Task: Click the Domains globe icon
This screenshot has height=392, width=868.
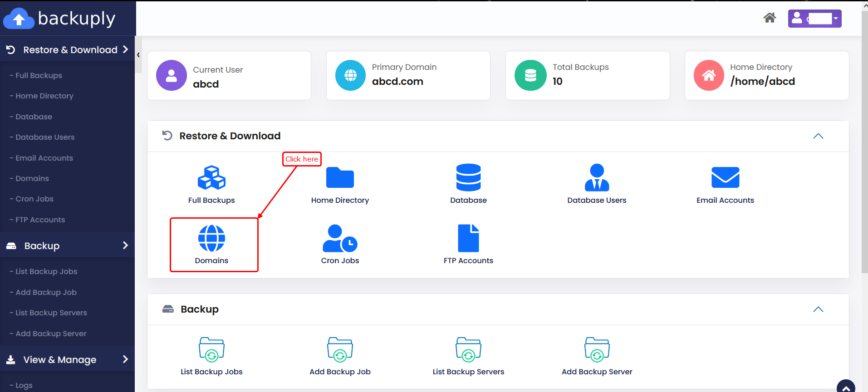Action: [211, 238]
